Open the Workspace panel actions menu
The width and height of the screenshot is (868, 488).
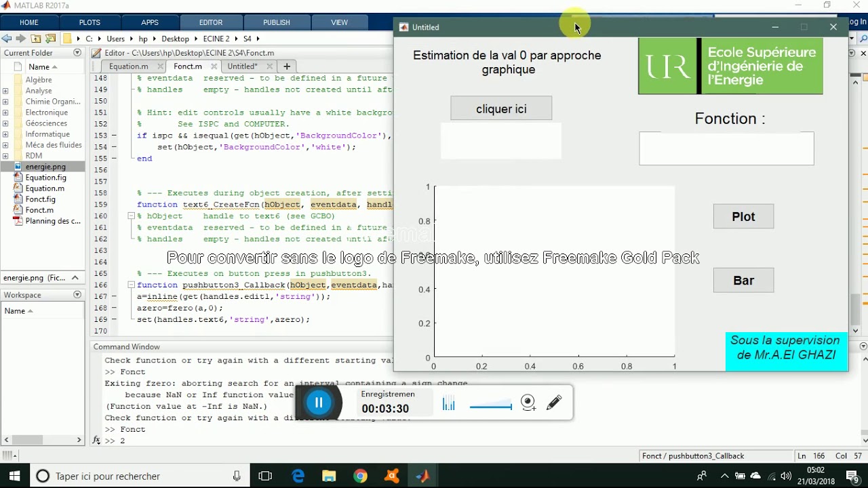(x=77, y=295)
